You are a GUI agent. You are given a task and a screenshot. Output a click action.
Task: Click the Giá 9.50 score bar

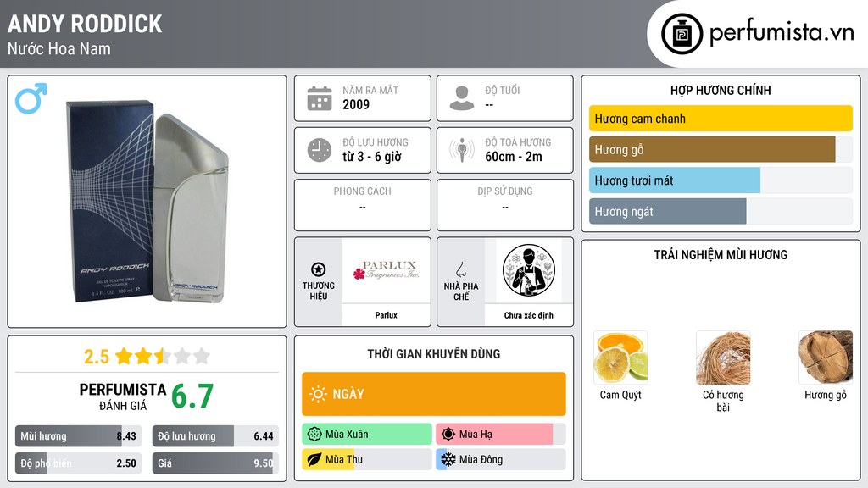point(215,463)
